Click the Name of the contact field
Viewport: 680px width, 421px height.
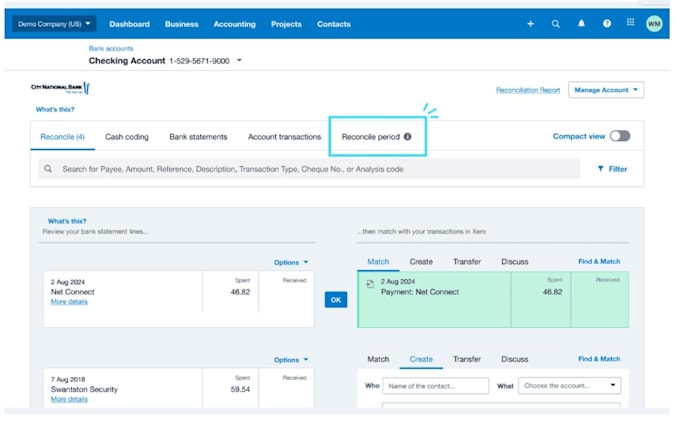pos(435,386)
